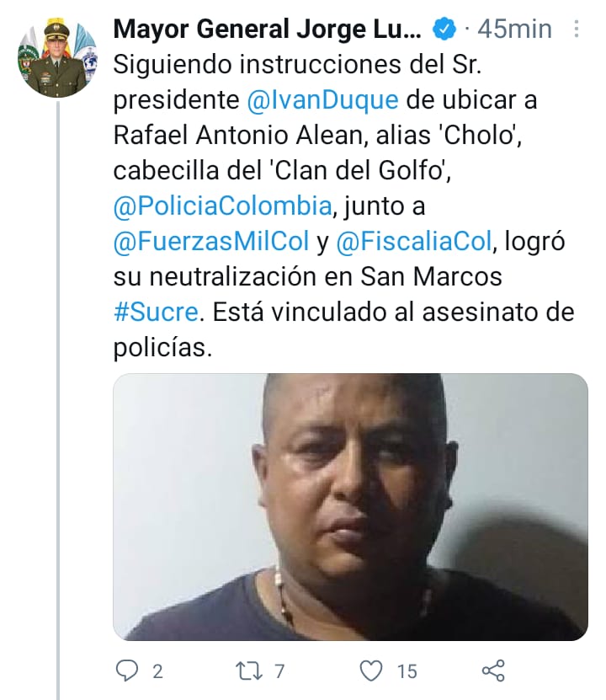Open the @IvanDuque mention
Viewport: 606px width, 700px height.
322,100
